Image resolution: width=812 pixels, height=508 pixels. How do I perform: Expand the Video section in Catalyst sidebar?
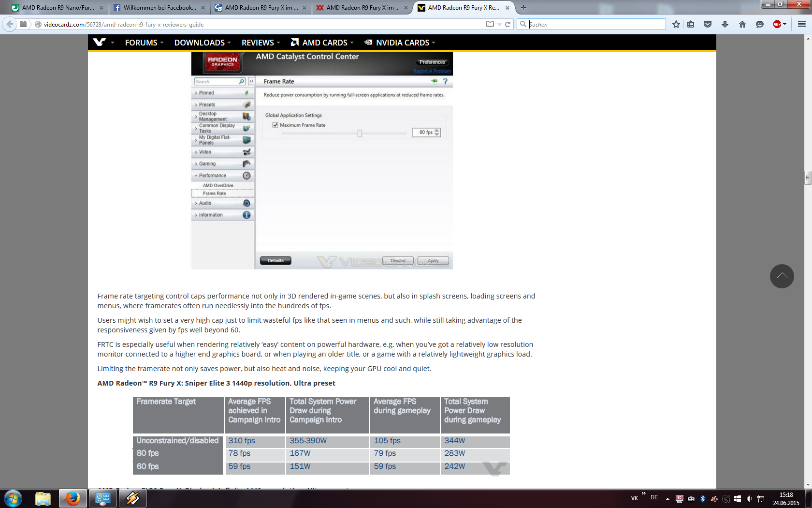[223, 152]
